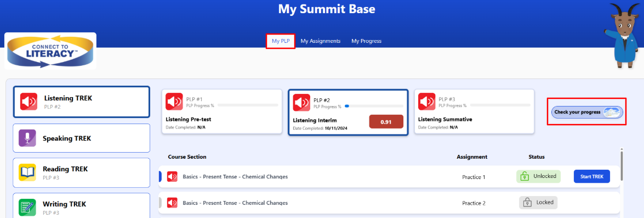Click the gray Locked padlock icon
Image resolution: width=644 pixels, height=218 pixels.
coord(527,203)
